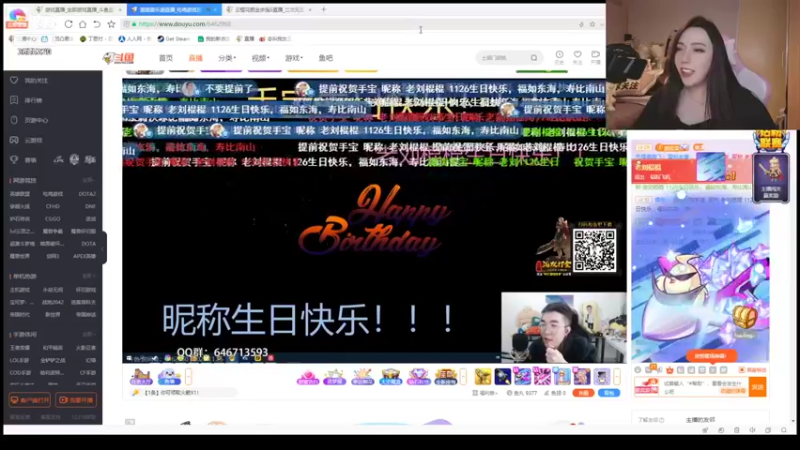Select the golden item gift
The image size is (800, 450).
[483, 377]
